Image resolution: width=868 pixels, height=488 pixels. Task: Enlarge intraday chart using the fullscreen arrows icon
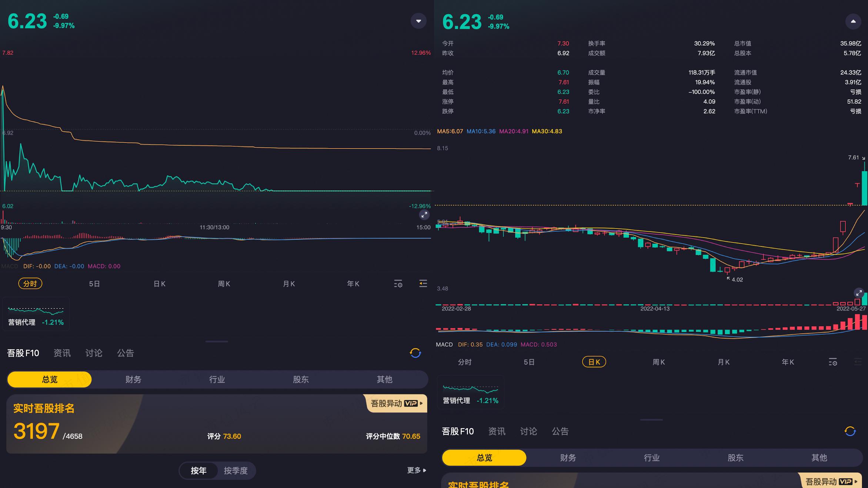(x=424, y=215)
